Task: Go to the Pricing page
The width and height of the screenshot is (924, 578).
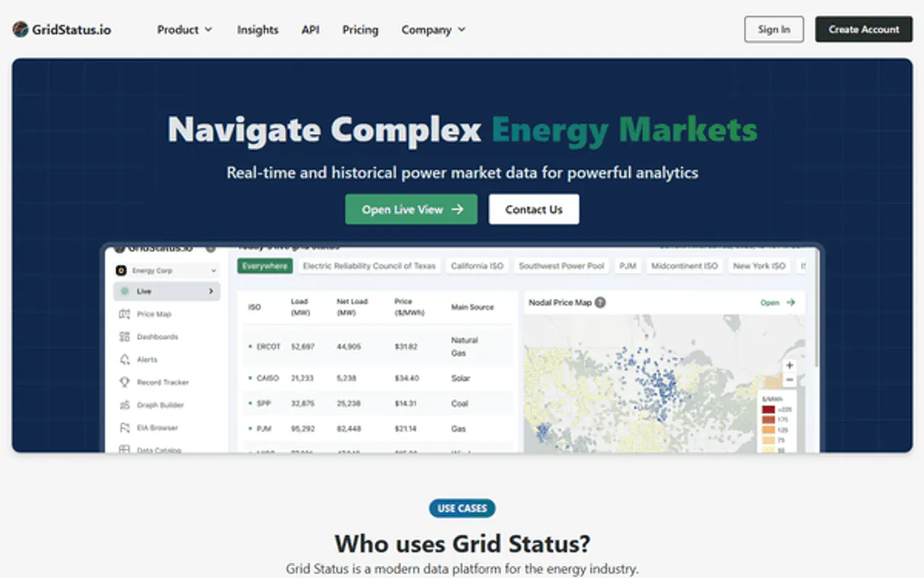Action: tap(360, 30)
